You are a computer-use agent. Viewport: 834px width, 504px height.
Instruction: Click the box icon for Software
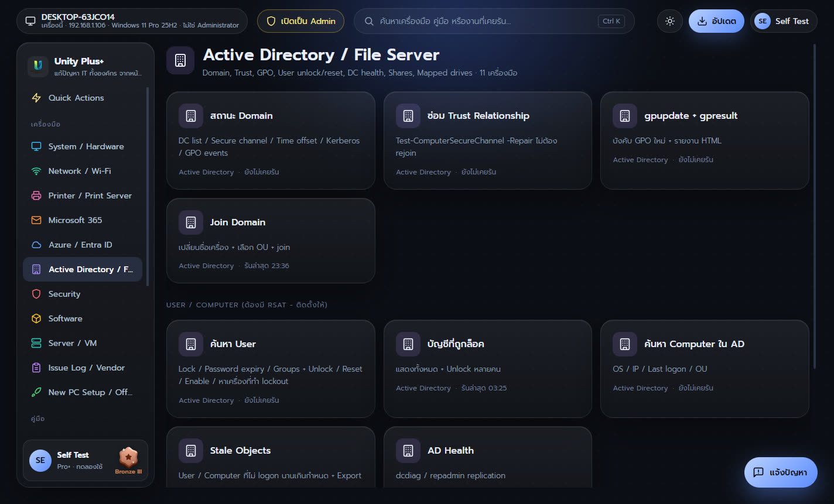[36, 318]
